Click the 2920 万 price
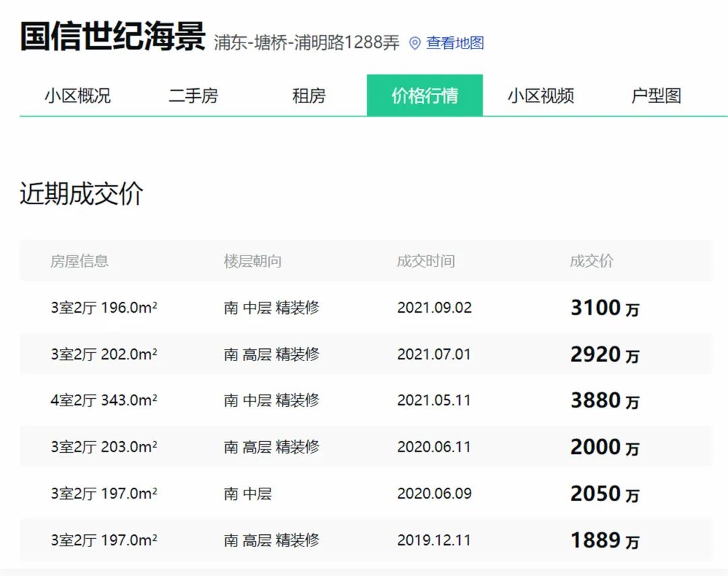Image resolution: width=728 pixels, height=576 pixels. [x=605, y=354]
